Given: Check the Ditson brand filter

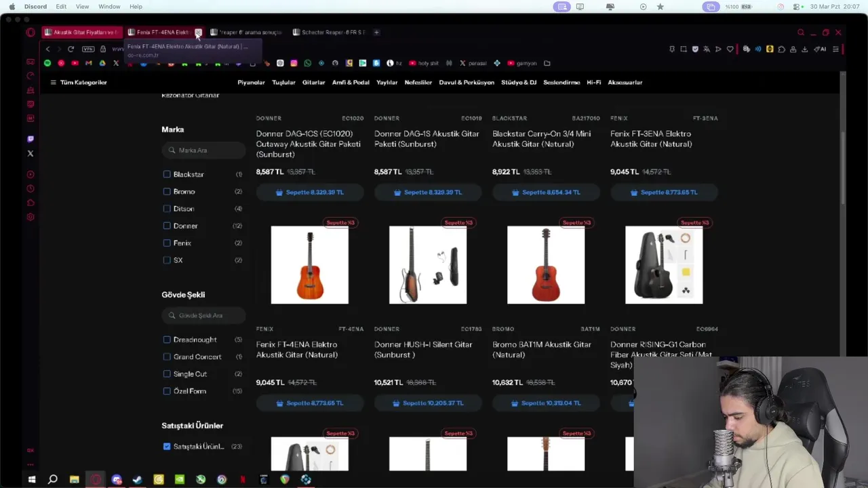Looking at the screenshot, I should click(167, 209).
